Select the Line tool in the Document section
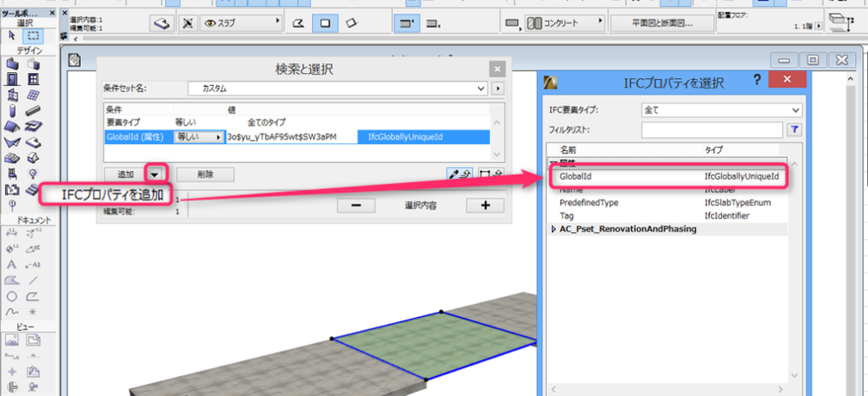The height and width of the screenshot is (396, 868). tap(33, 280)
